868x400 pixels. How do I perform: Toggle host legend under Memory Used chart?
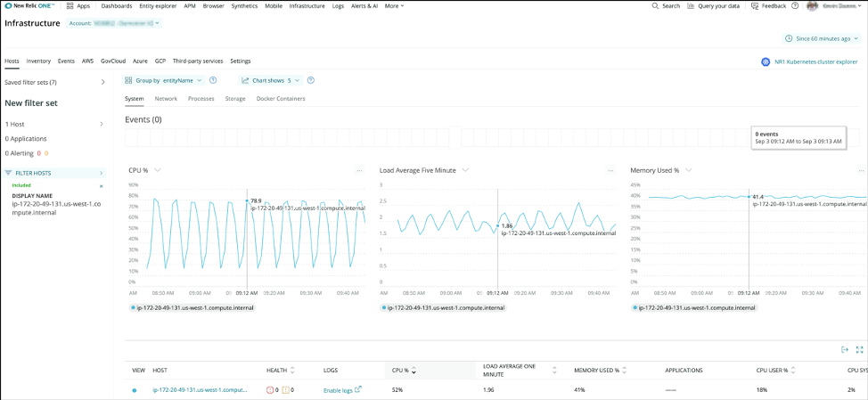tap(694, 307)
